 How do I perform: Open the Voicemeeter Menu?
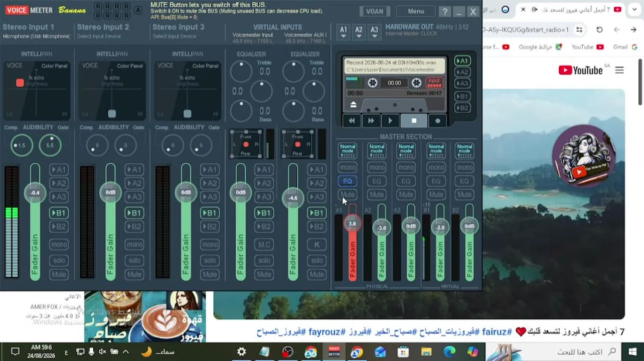[416, 12]
